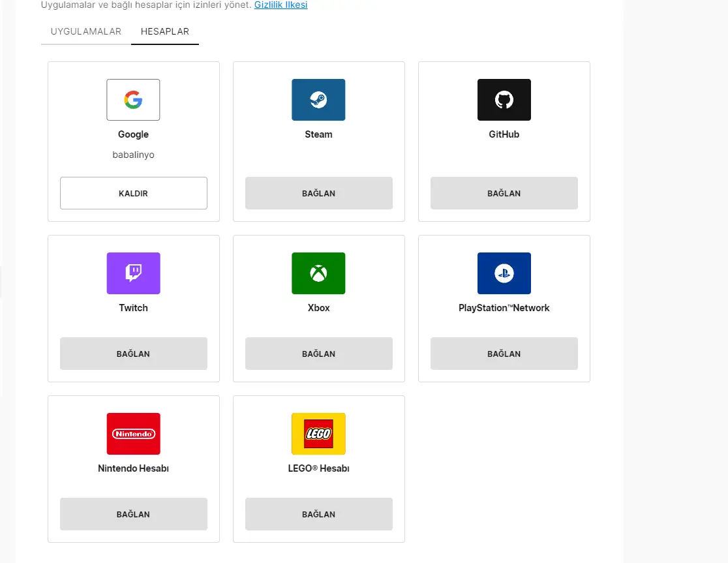Click the LEGO logo icon
Viewport: 728px width, 563px height.
point(318,434)
